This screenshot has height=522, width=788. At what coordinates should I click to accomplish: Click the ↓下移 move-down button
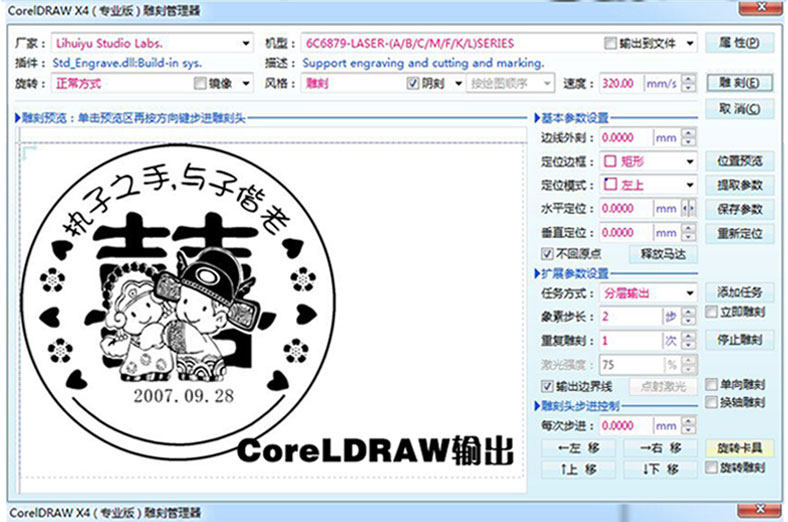[660, 470]
